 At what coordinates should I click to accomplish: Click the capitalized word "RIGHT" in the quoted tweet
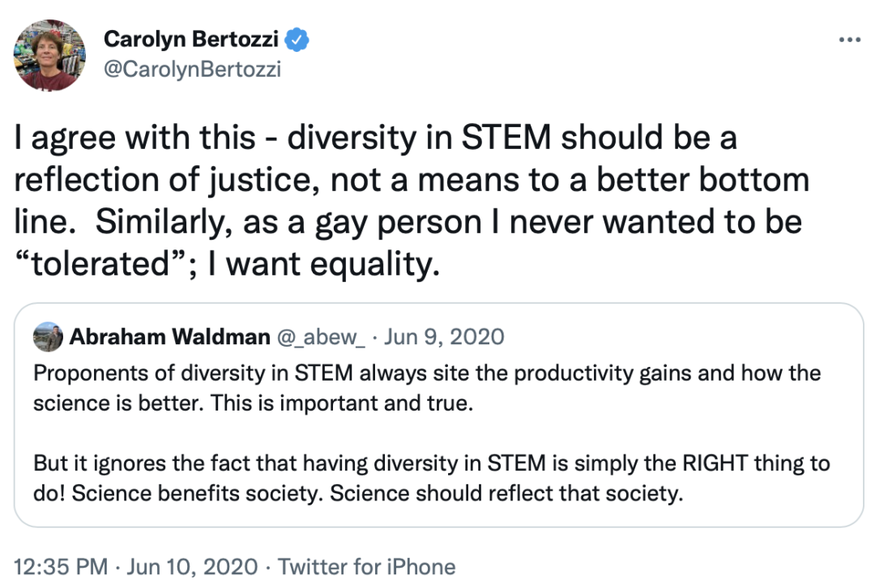(x=714, y=463)
